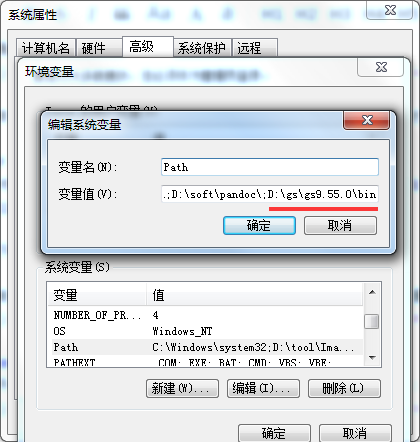Open the 远程 tab
420x442 pixels.
pos(255,48)
